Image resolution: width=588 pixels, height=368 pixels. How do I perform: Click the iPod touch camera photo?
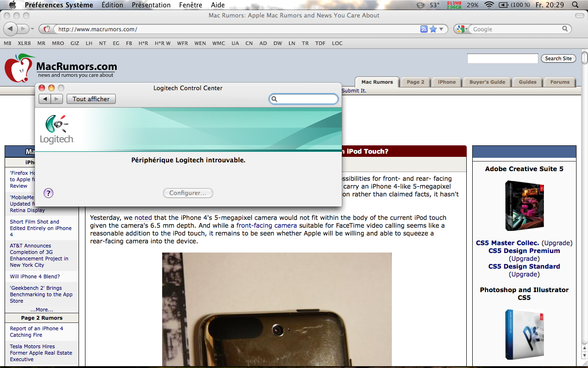[277, 309]
